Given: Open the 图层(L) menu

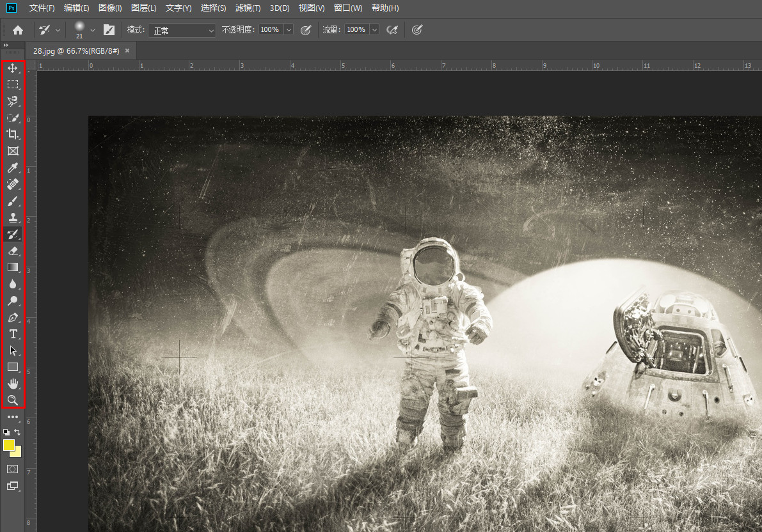Looking at the screenshot, I should pos(143,8).
